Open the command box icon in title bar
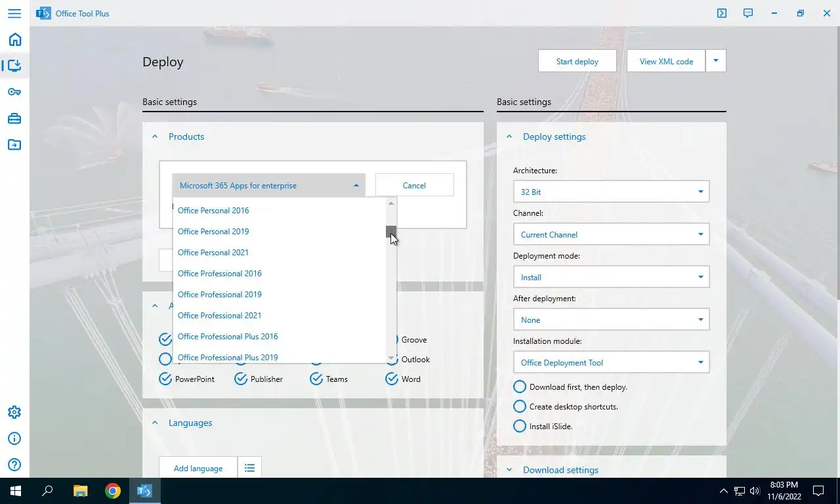This screenshot has width=840, height=504. coord(722,13)
